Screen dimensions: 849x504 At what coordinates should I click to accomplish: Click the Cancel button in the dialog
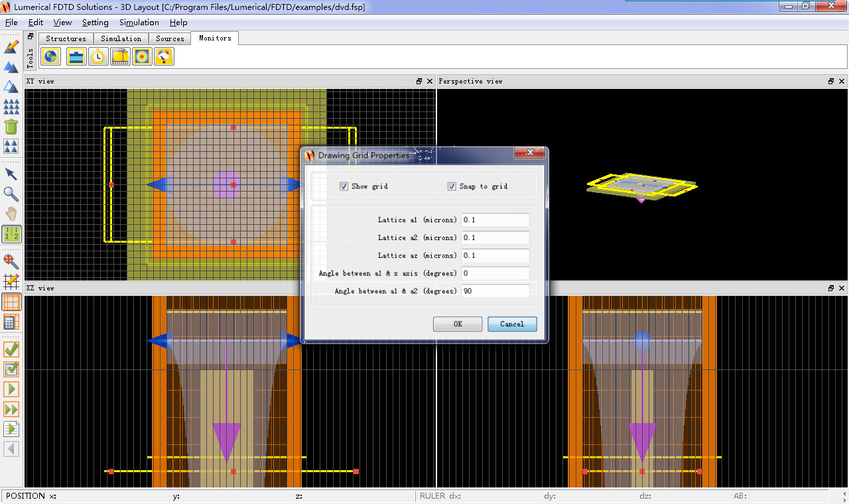(x=512, y=324)
